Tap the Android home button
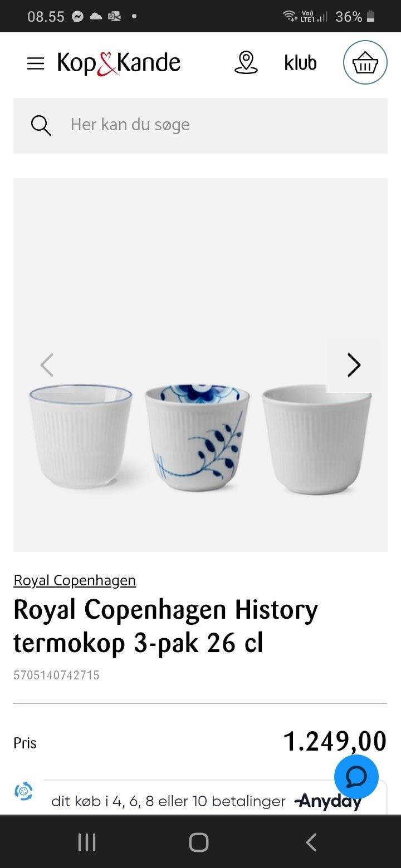This screenshot has height=868, width=401. pos(199,842)
